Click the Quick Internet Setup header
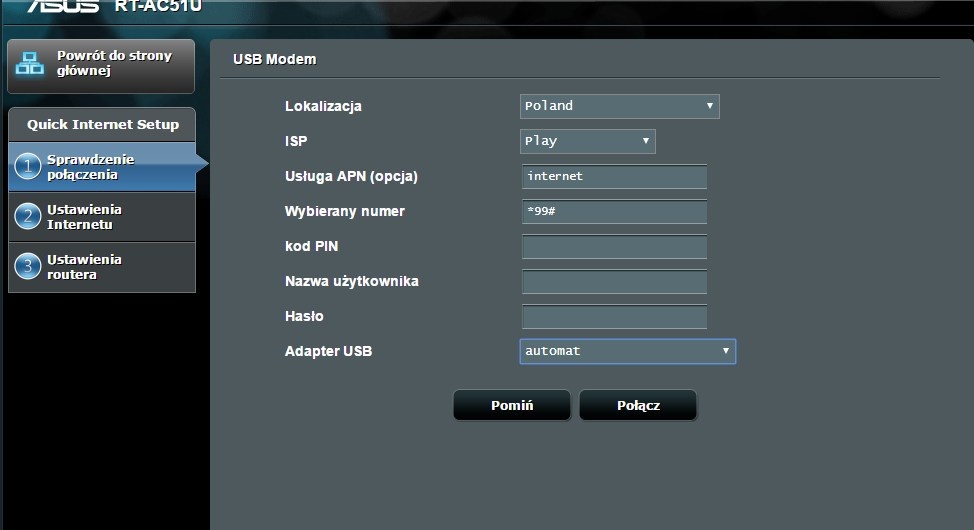The width and height of the screenshot is (974, 530). click(x=103, y=125)
